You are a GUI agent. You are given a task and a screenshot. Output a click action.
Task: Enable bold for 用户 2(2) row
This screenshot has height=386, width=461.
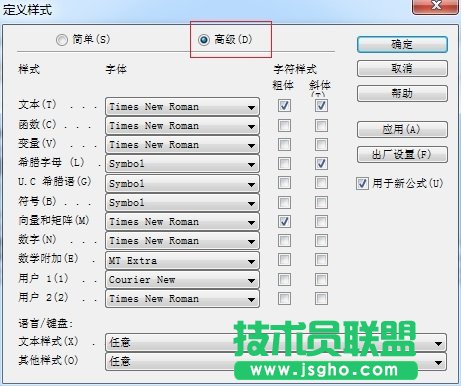point(284,298)
